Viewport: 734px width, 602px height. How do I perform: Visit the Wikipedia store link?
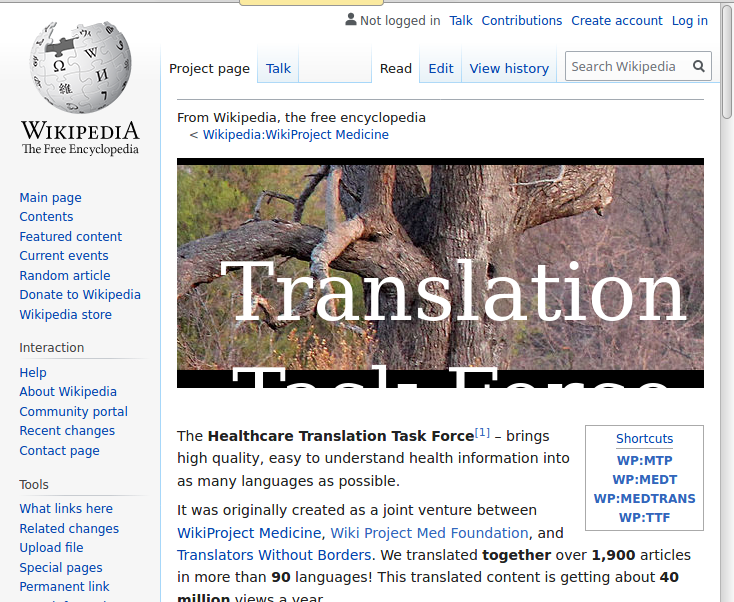65,315
